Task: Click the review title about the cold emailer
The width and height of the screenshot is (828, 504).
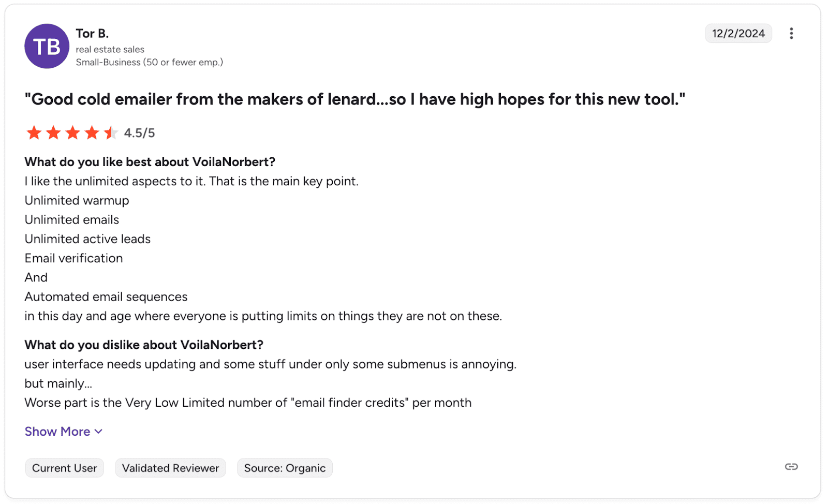Action: point(355,99)
